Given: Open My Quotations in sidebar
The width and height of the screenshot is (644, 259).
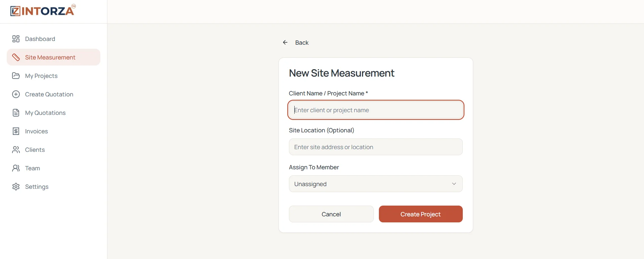Looking at the screenshot, I should 54,113.
